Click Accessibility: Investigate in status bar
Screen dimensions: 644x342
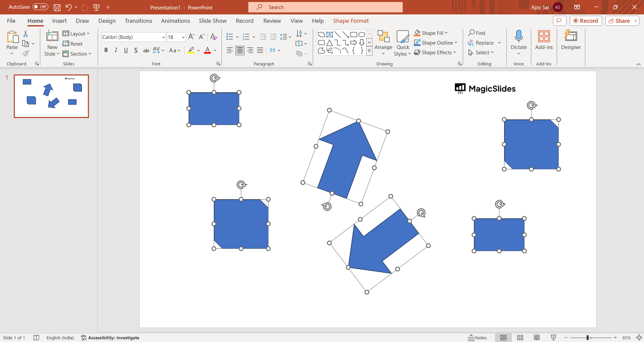coord(110,338)
